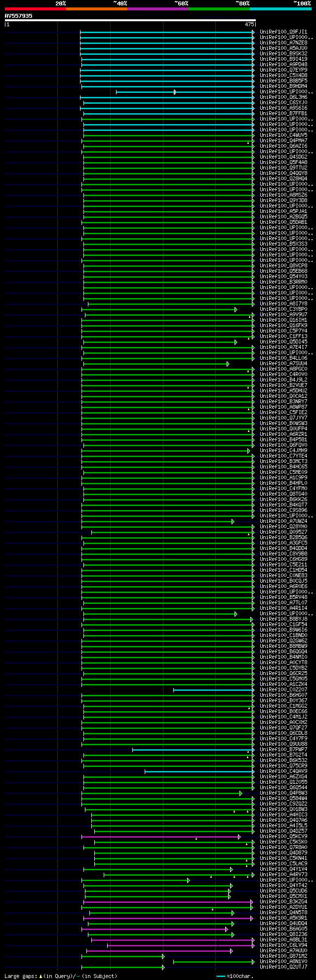Click the orange ~40% identity legend bar
Viewport: 316px width, 980px height.
click(96, 9)
